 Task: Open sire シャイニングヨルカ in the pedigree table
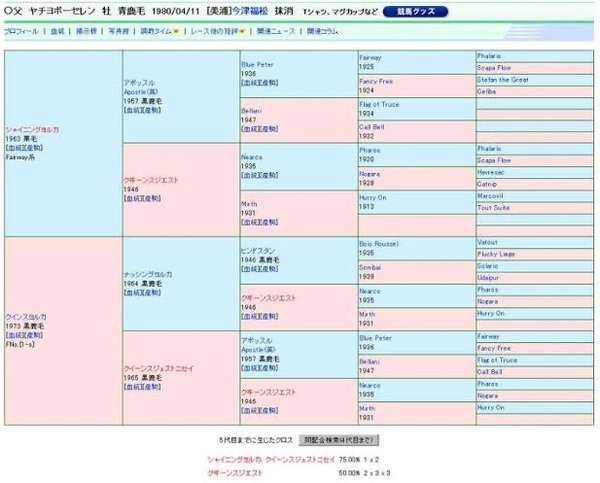(32, 130)
